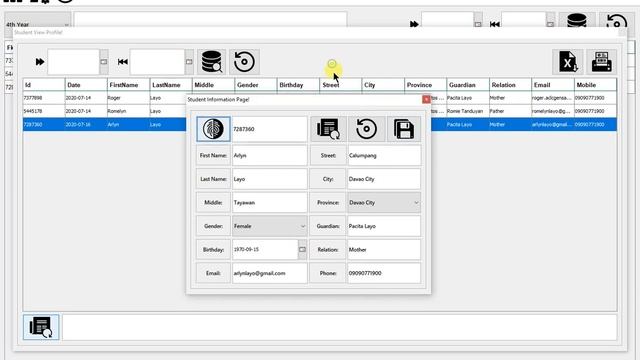The image size is (640, 360).
Task: Click the Guardian field with Pacita Layo
Action: coord(384,226)
